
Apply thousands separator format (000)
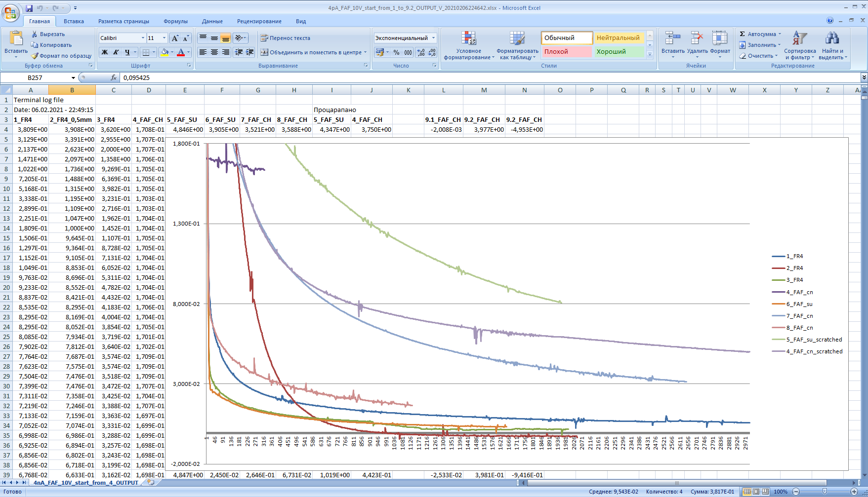coord(408,52)
